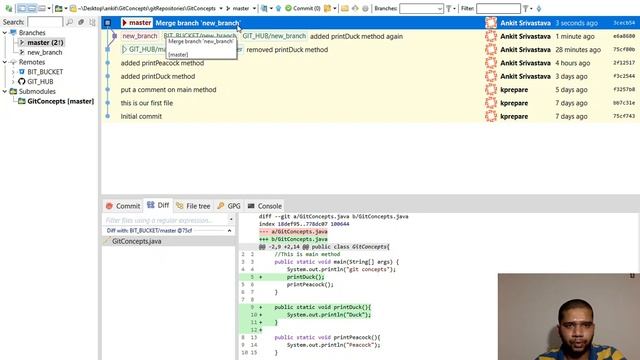Viewport: 640px width, 360px height.
Task: Click the GIT_HUB GitHub icon
Action: click(22, 82)
